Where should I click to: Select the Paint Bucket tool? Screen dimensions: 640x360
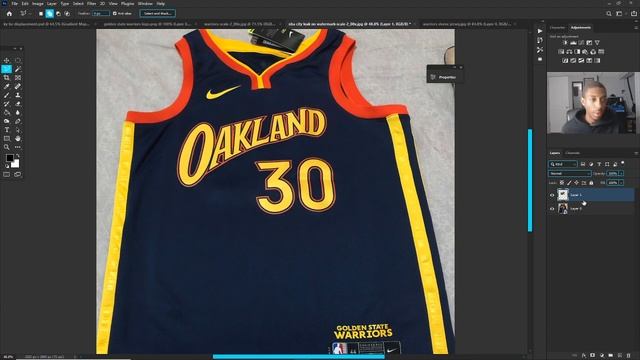tap(7, 113)
